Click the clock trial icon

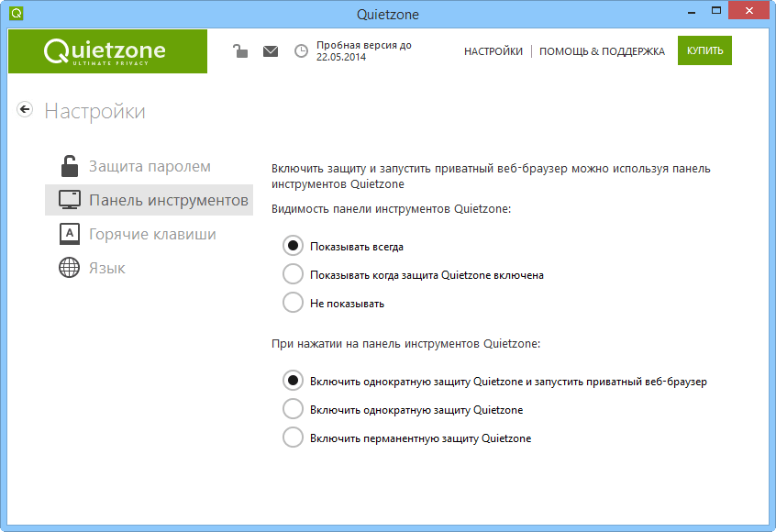(x=301, y=51)
